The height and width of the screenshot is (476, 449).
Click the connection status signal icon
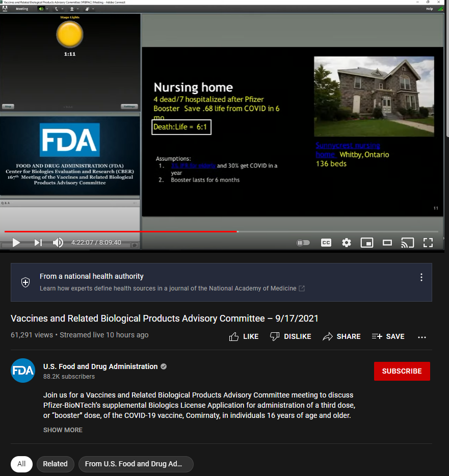point(440,9)
